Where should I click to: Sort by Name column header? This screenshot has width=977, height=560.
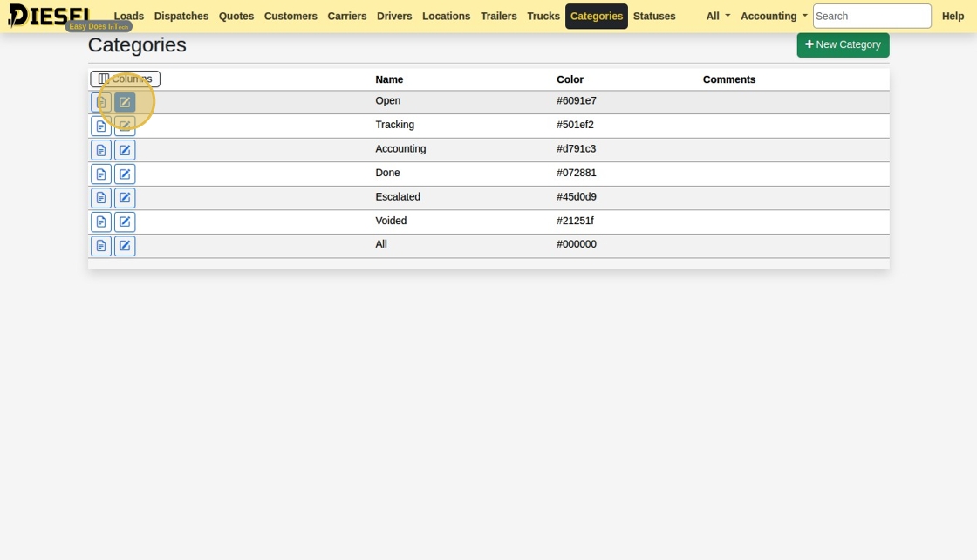coord(389,79)
